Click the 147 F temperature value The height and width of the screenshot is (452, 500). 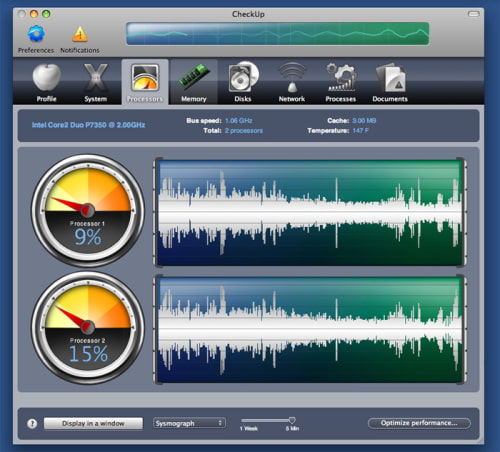pyautogui.click(x=360, y=131)
